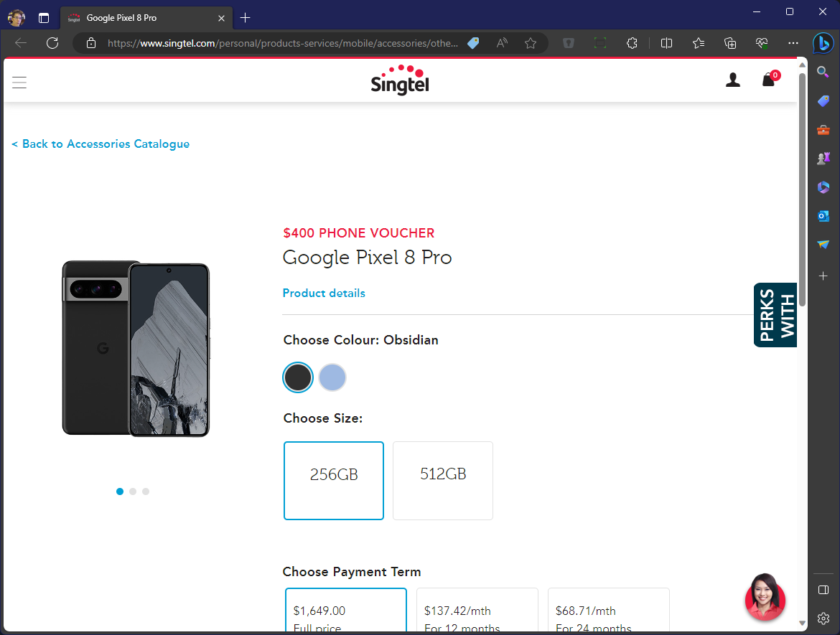The height and width of the screenshot is (635, 840).
Task: View Singtel notifications bell
Action: 767,80
